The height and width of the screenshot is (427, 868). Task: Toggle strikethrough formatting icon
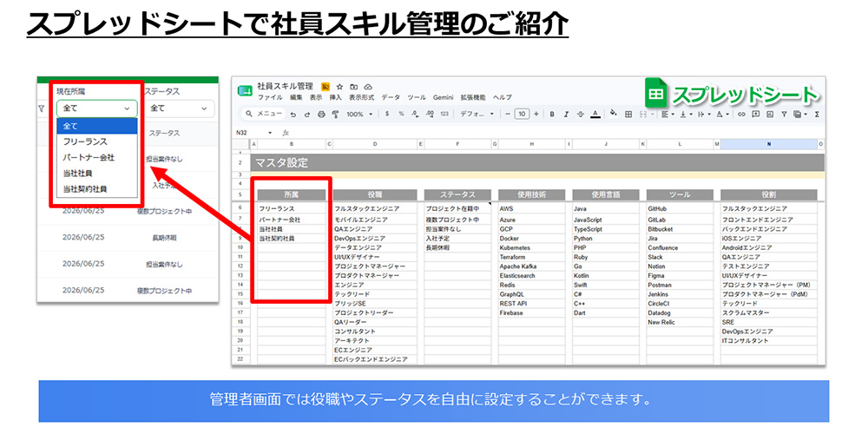(581, 114)
